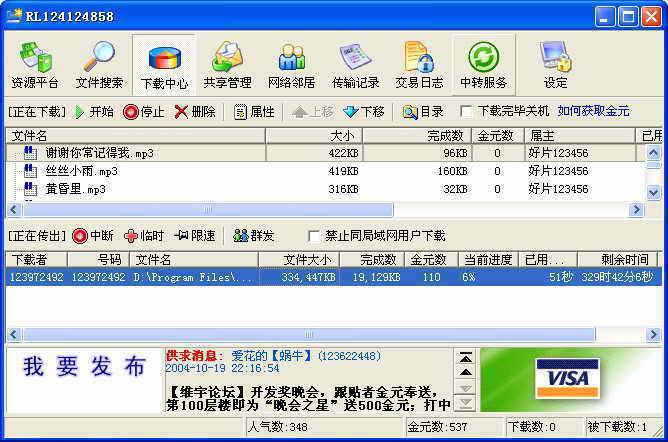Click 停止 stop download button

(x=144, y=112)
